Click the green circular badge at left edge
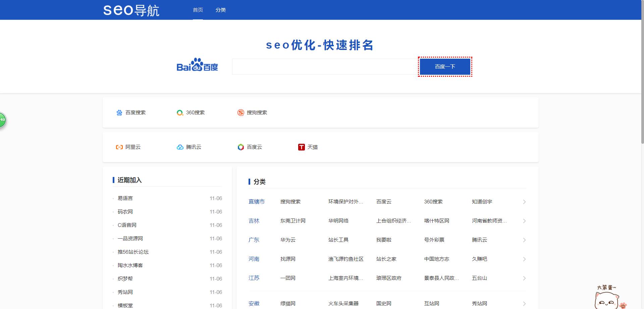 click(2, 120)
